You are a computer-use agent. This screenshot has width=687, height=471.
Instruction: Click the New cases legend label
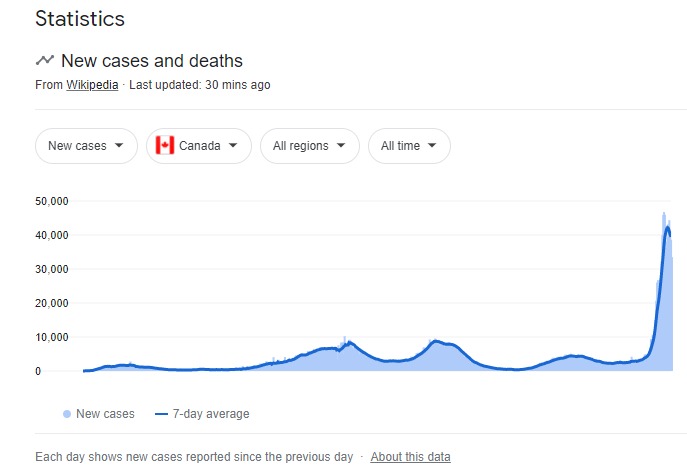tap(105, 414)
